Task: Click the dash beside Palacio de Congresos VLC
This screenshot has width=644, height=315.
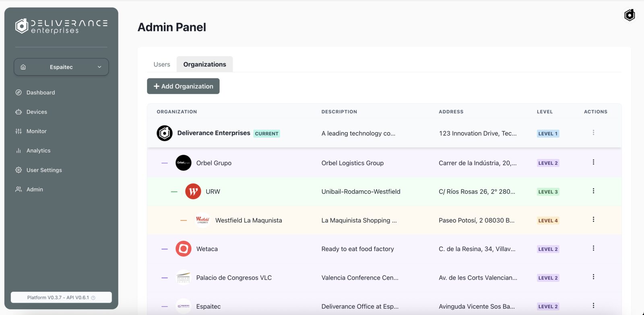Action: pos(165,278)
